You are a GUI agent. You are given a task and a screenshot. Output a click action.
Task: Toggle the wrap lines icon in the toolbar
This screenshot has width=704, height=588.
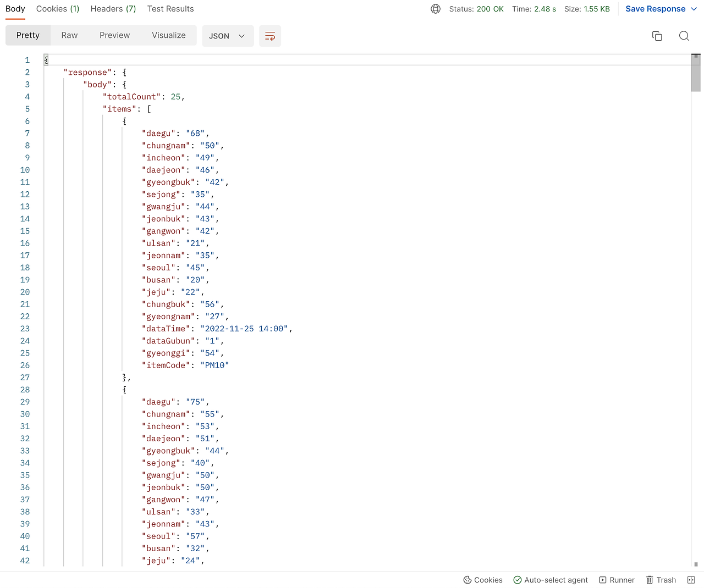click(x=269, y=36)
